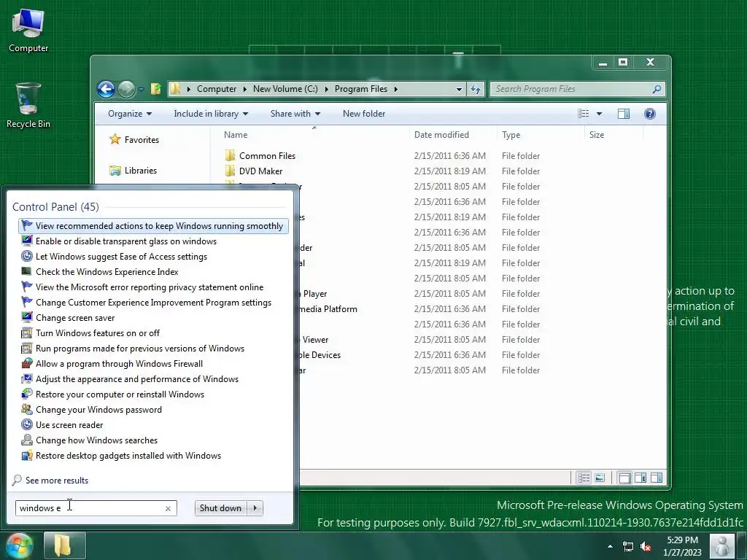Viewport: 747px width, 560px height.
Task: Open Enable or disable transparent glass result
Action: [119, 241]
